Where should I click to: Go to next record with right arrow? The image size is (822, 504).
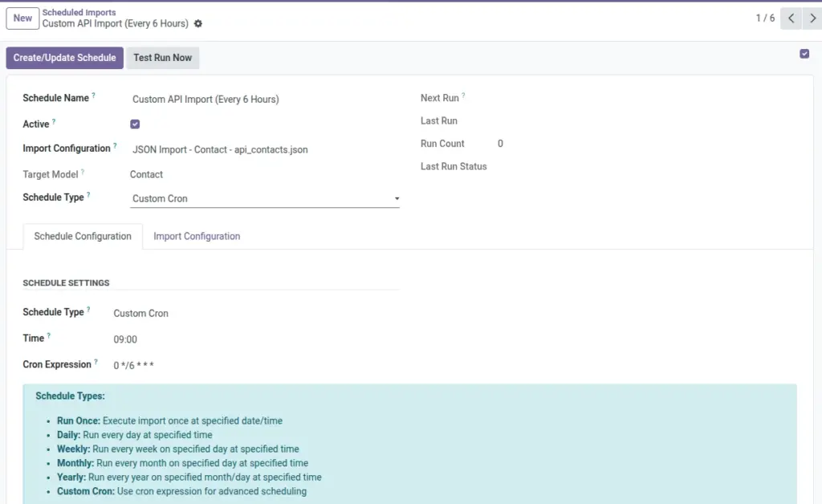pos(812,18)
